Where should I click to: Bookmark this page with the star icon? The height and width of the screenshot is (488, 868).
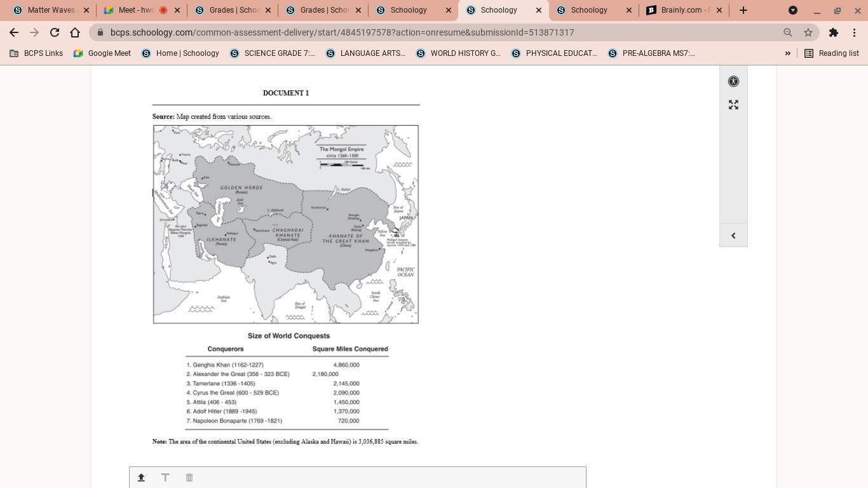(x=808, y=32)
